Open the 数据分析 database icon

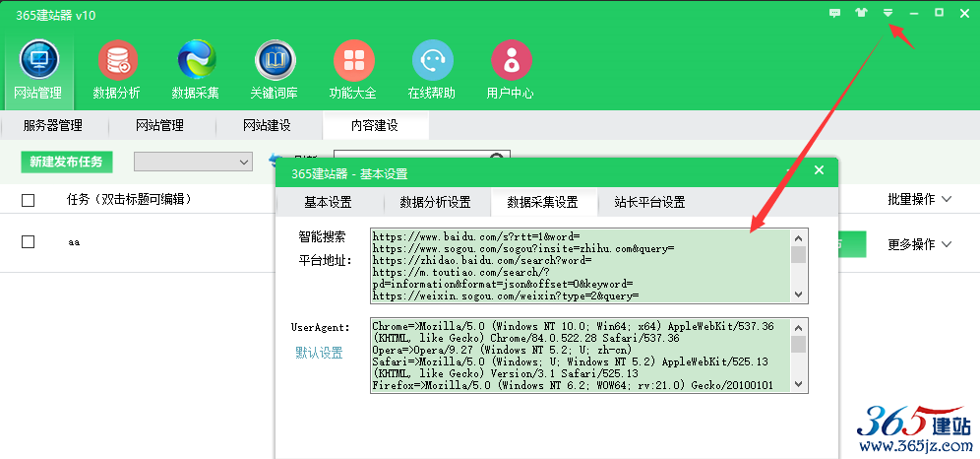[117, 61]
